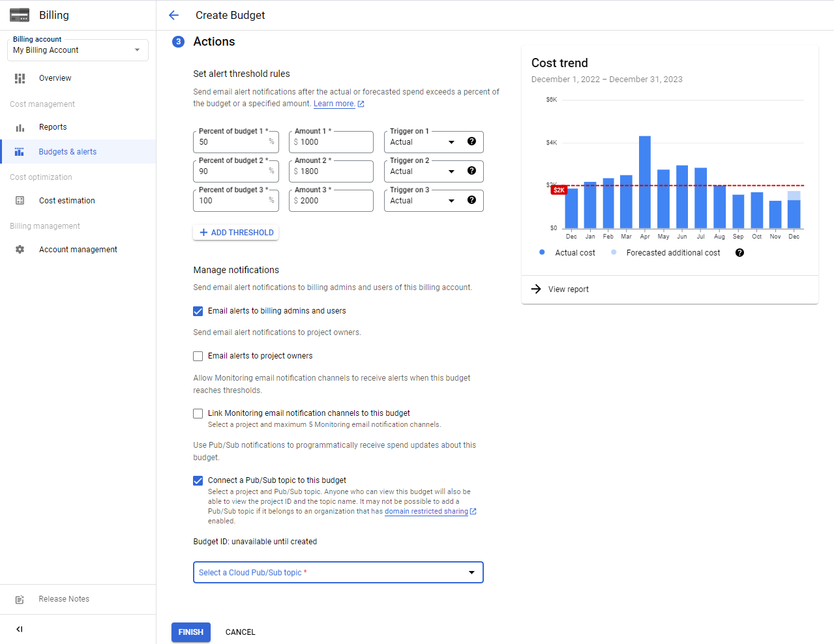Open help for Trigger on 2
This screenshot has height=644, width=834.
[471, 171]
